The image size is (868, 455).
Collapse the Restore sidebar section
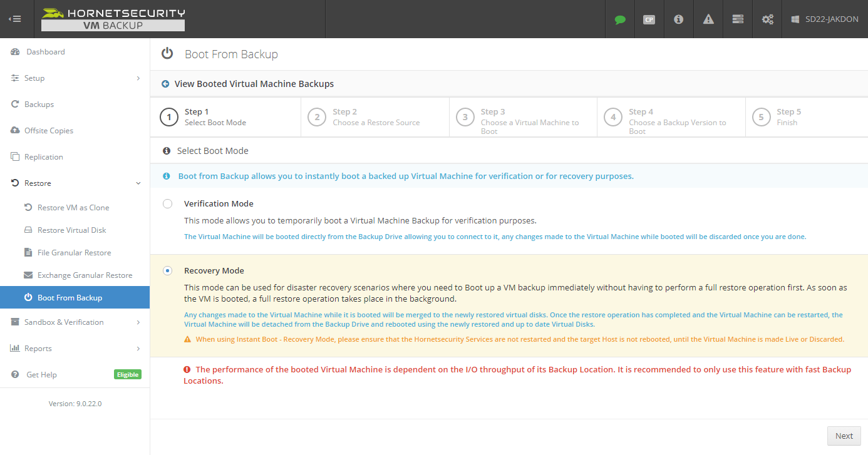75,183
